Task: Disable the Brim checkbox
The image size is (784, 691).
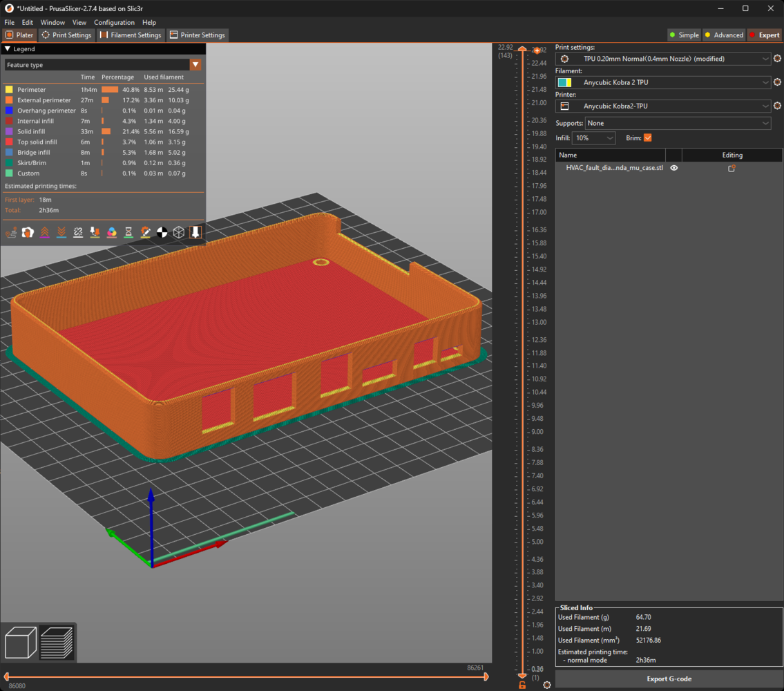Action: coord(647,138)
